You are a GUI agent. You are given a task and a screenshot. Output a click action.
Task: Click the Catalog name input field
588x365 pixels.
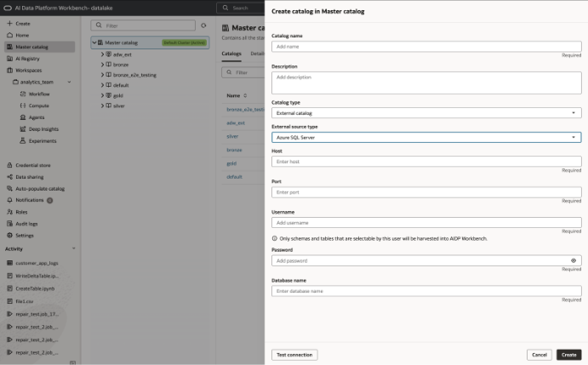pyautogui.click(x=426, y=47)
